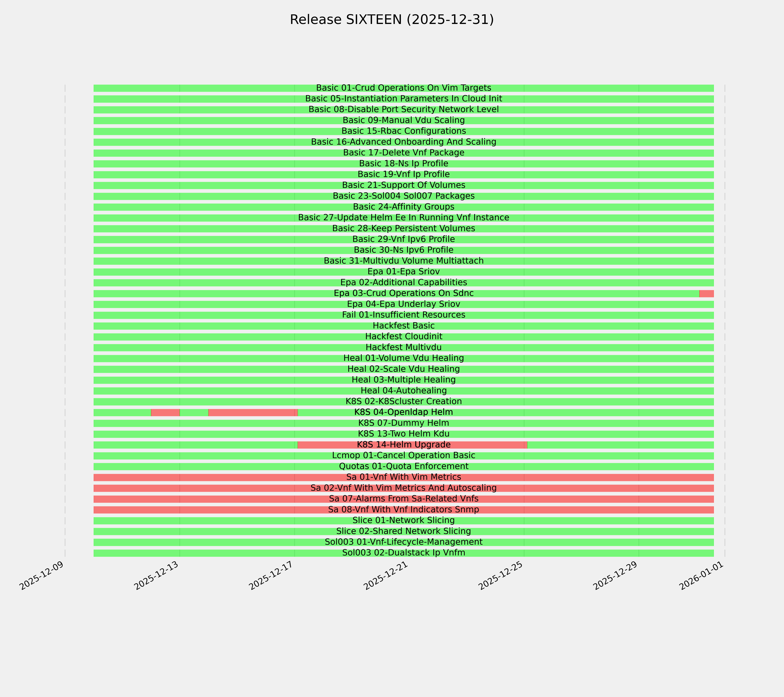Click the Sa 02-Vnf With Vim Metrics And Autoscaling bar
This screenshot has height=697, width=784.
click(403, 488)
